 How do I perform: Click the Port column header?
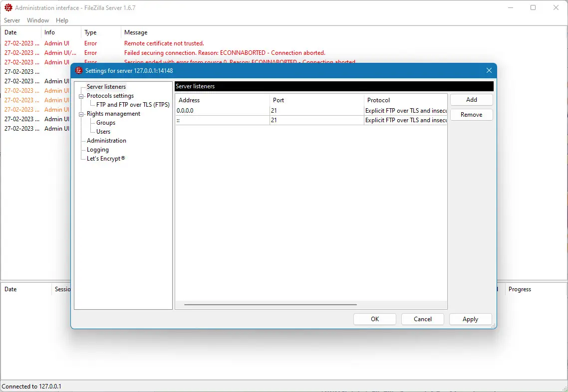tap(316, 100)
